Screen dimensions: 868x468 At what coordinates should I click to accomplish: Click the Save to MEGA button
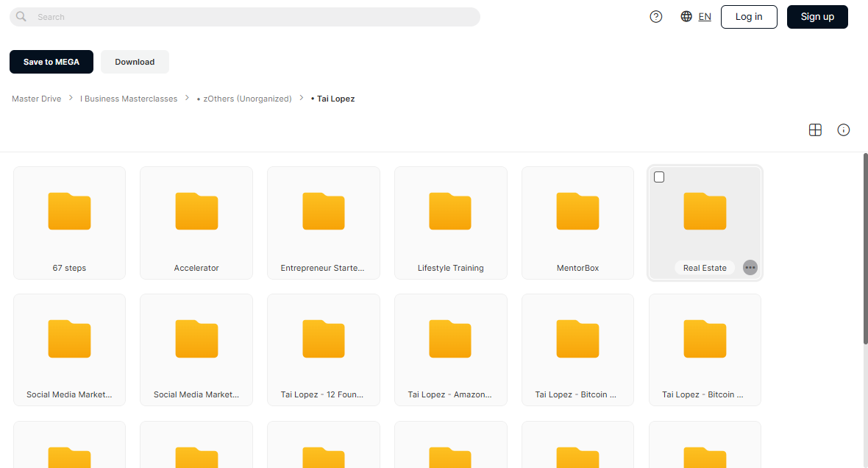coord(51,62)
